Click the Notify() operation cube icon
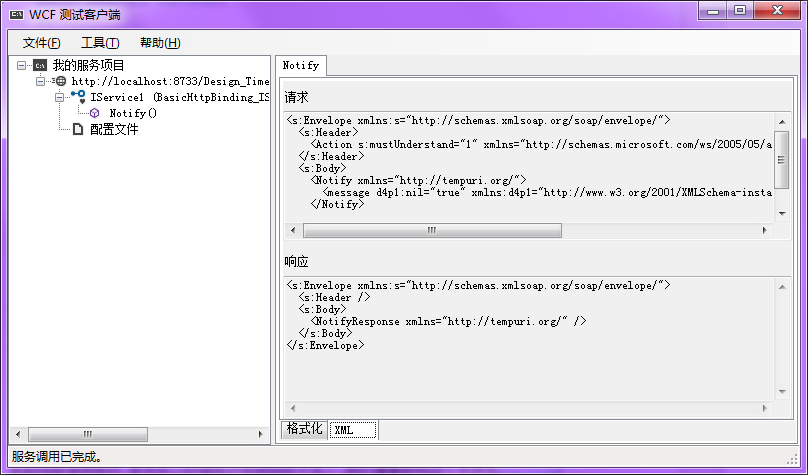This screenshot has height=475, width=808. (x=94, y=113)
